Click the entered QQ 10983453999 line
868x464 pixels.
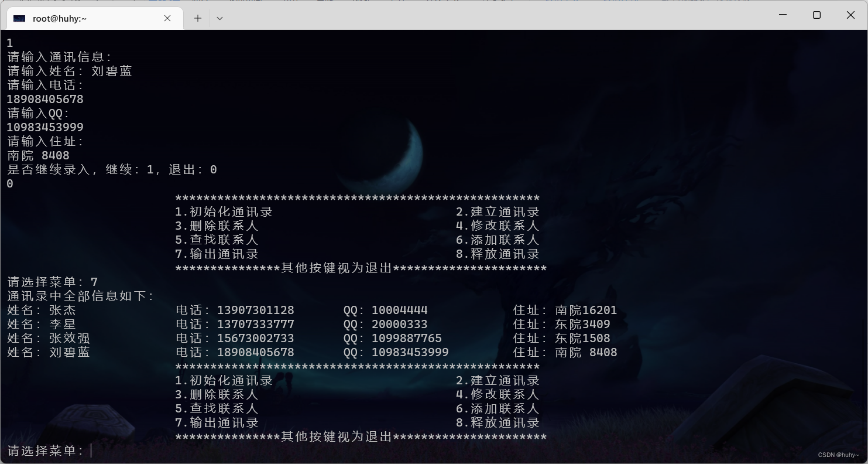(x=45, y=127)
